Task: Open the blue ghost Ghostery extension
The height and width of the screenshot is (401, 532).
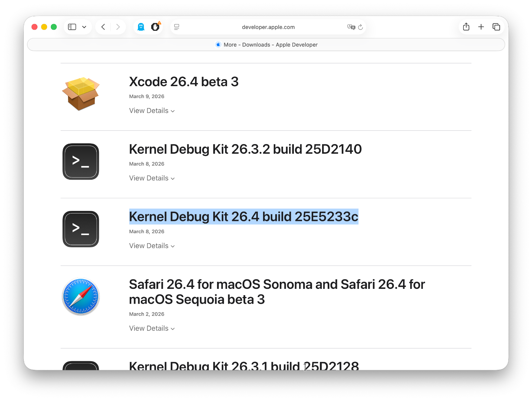Action: 141,27
